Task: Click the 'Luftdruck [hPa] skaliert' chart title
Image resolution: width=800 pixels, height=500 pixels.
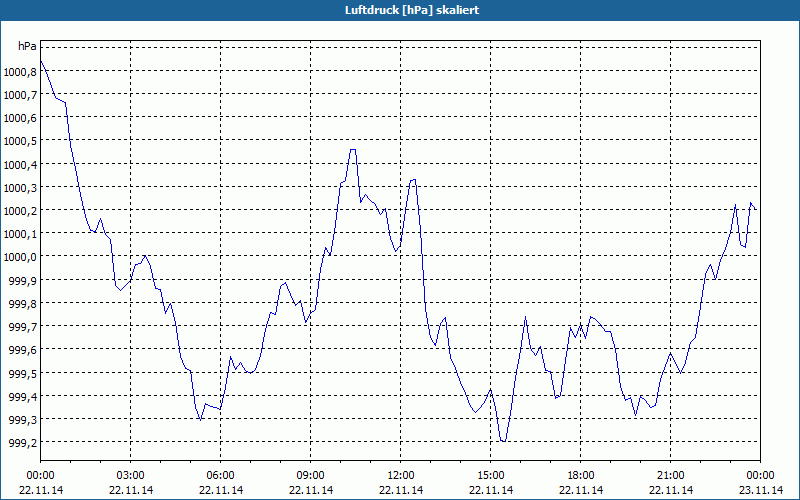Action: pyautogui.click(x=412, y=10)
